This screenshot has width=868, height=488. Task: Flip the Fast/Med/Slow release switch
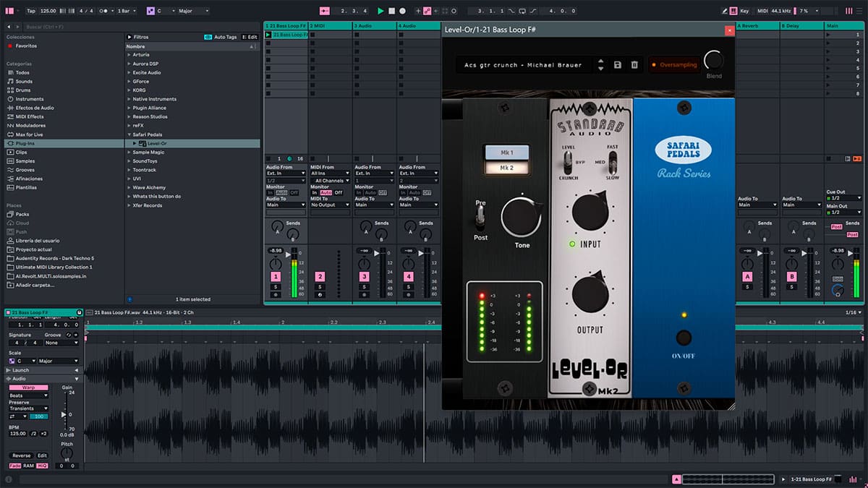click(x=612, y=162)
